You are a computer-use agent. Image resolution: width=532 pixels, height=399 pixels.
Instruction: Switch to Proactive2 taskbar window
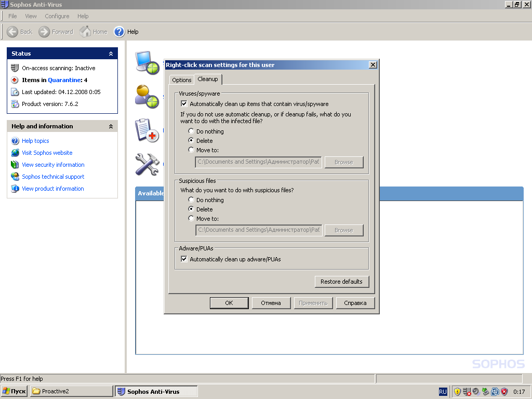pos(72,391)
